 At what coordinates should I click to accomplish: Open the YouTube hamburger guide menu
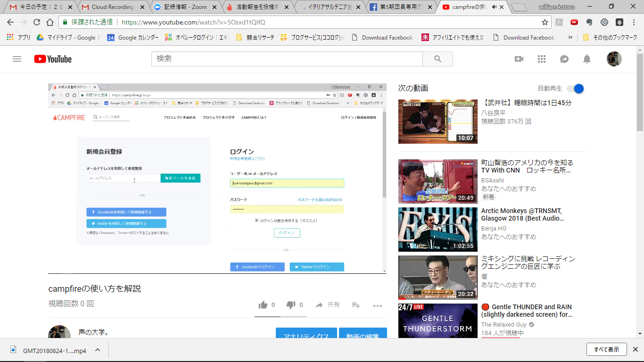[x=17, y=59]
